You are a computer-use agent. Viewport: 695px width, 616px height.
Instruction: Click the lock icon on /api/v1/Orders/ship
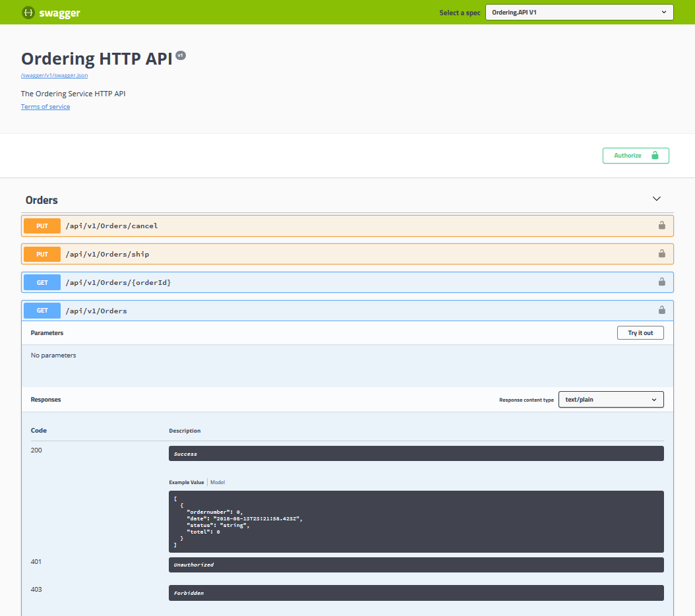[661, 253]
